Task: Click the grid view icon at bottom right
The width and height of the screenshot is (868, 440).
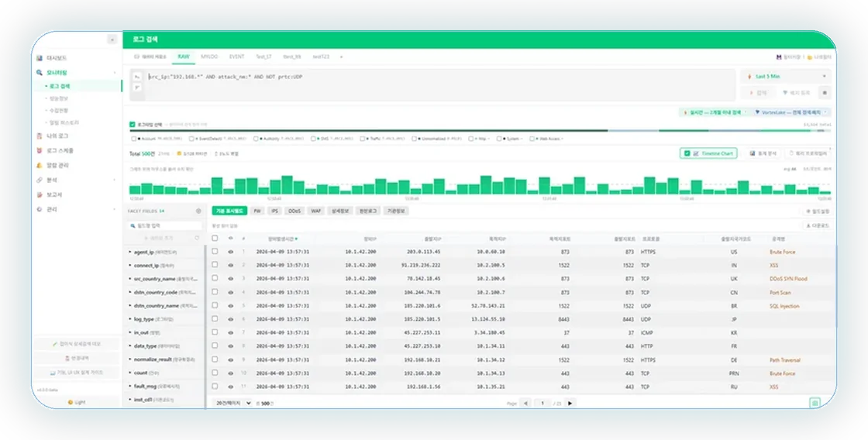Action: pyautogui.click(x=815, y=403)
